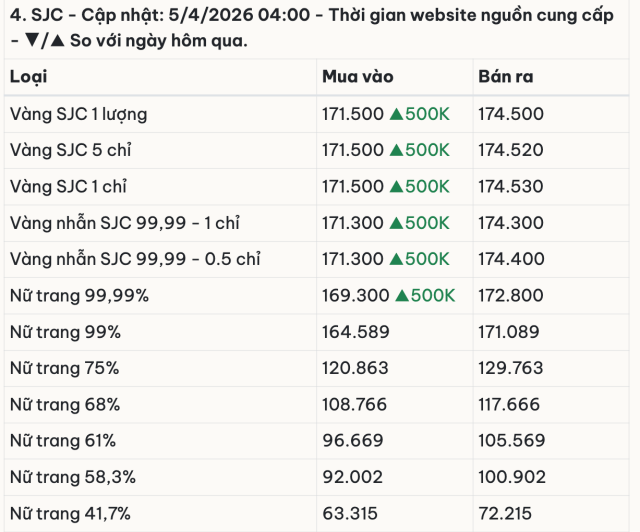The width and height of the screenshot is (640, 532).
Task: Click the Bán ra column header
Action: (x=505, y=77)
